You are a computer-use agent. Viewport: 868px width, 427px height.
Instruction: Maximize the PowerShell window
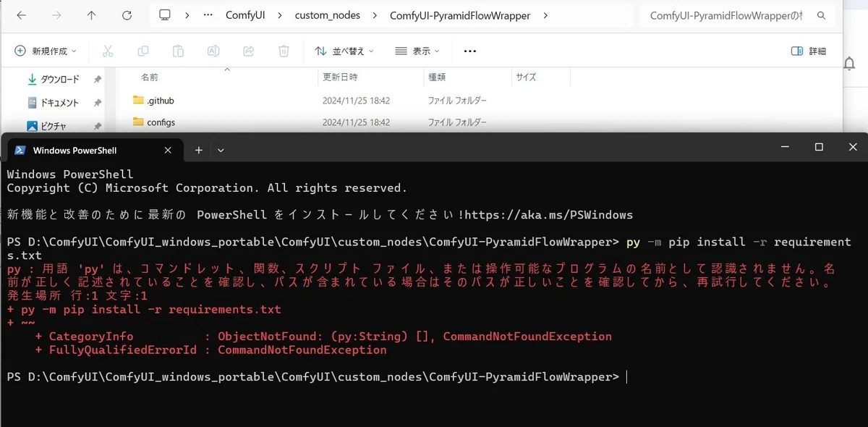click(x=819, y=147)
